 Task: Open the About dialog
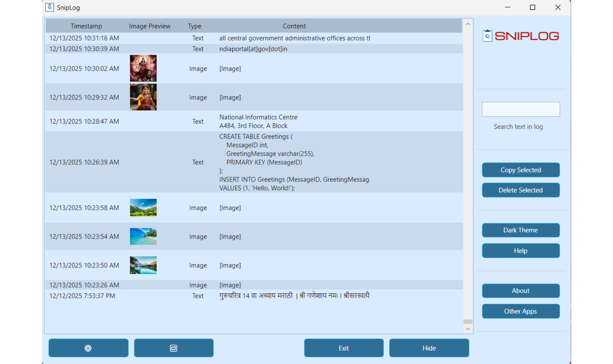point(521,291)
